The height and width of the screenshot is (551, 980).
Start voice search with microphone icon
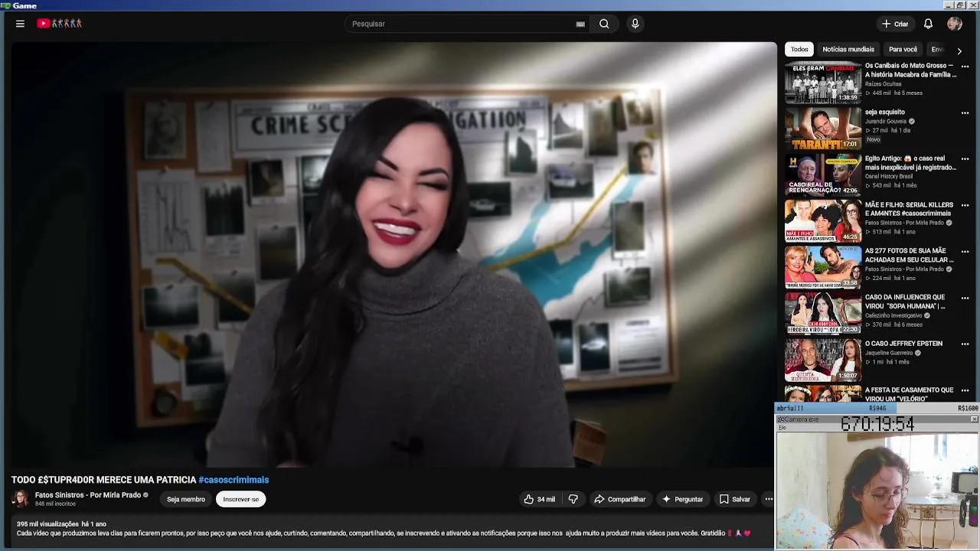coord(635,24)
